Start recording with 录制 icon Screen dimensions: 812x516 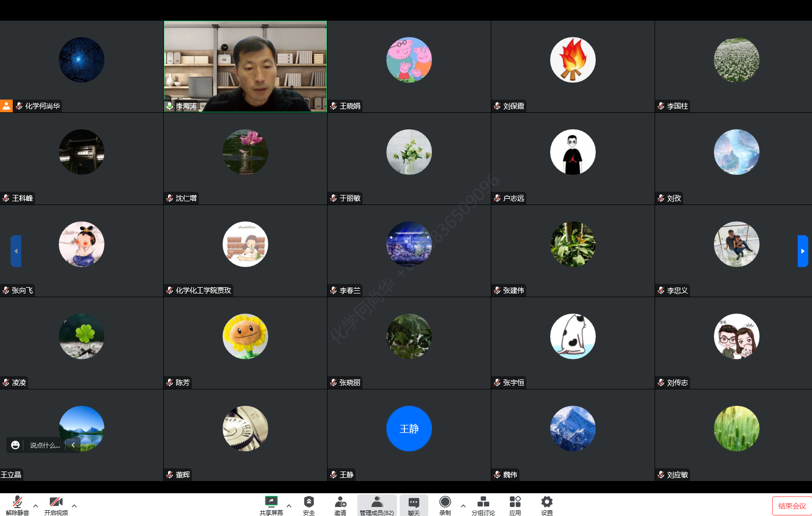tap(445, 505)
